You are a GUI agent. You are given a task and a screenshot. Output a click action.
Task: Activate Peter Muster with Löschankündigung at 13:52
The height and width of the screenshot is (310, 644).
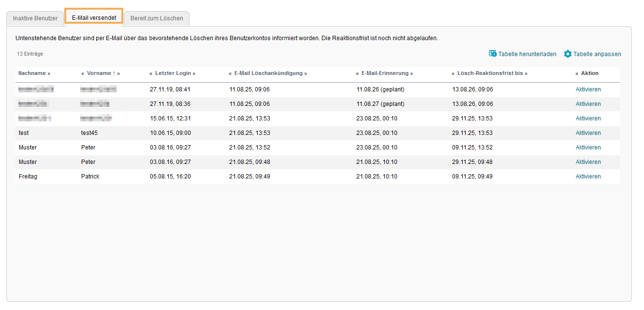point(588,148)
